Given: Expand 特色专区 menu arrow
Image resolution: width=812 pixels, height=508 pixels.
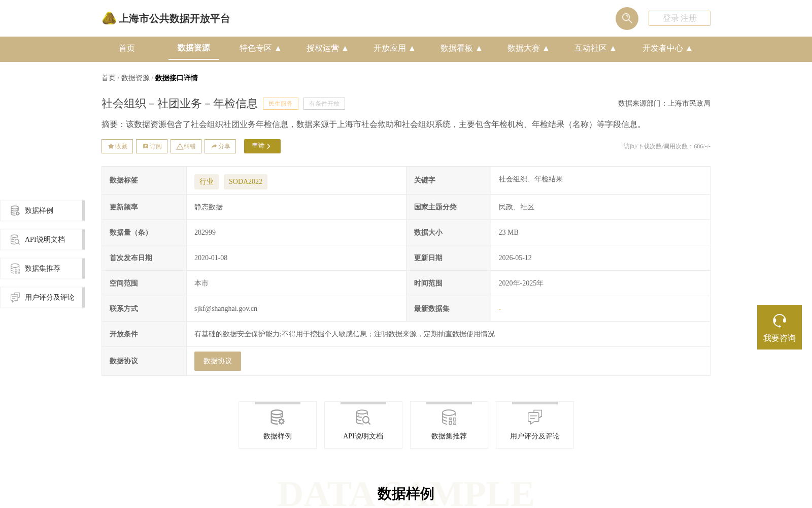Looking at the screenshot, I should click(278, 48).
